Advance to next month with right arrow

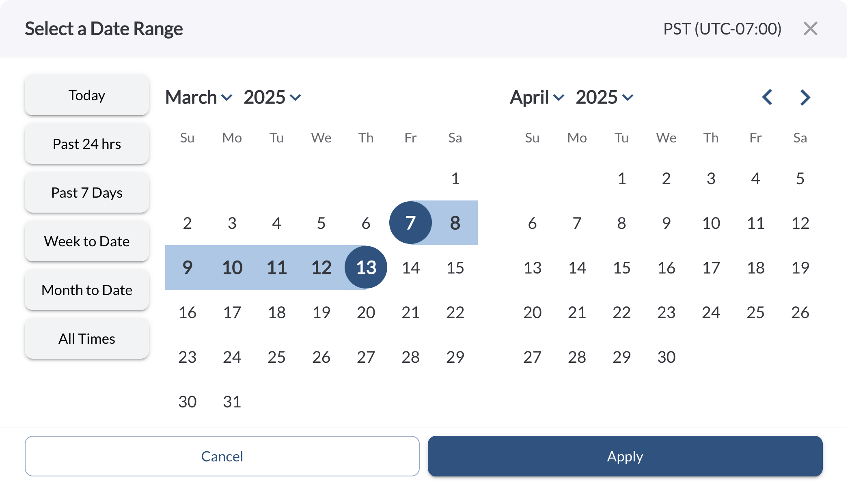click(x=805, y=97)
